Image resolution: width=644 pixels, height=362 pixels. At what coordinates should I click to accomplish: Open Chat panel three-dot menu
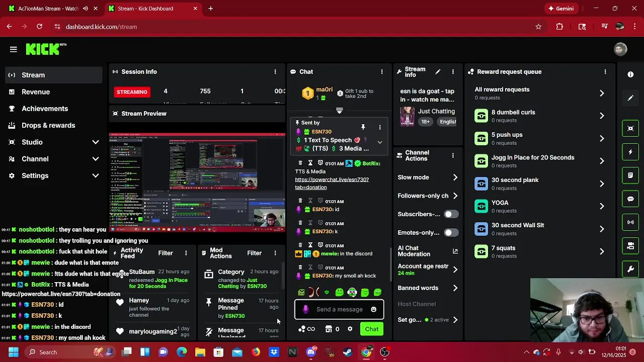coord(382,72)
